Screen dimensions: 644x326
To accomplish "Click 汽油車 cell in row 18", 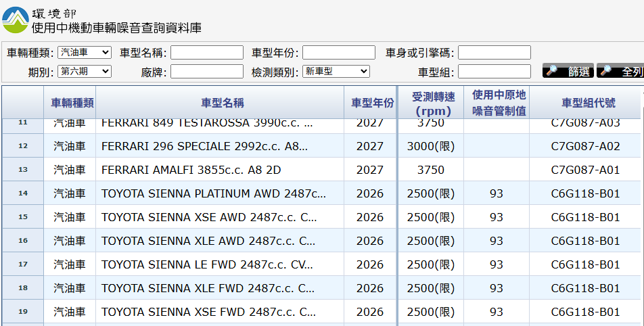I will (70, 288).
